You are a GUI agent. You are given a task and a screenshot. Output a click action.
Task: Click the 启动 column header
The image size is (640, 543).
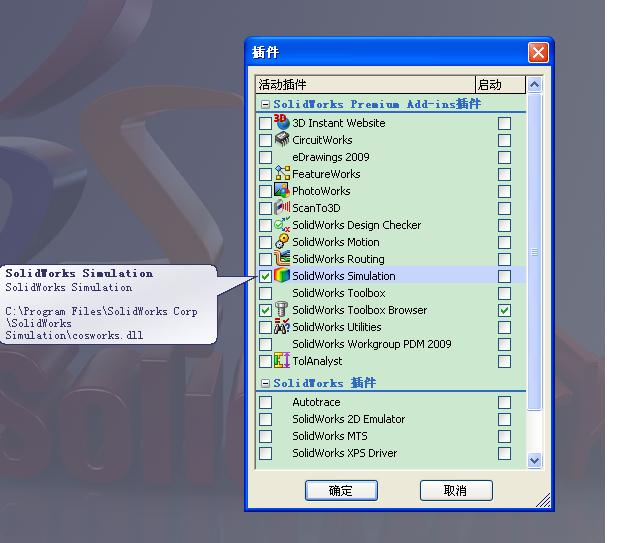500,85
